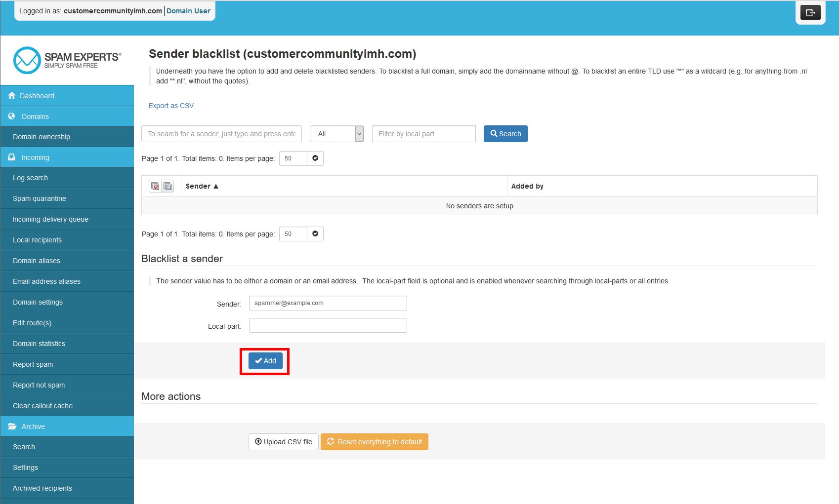The height and width of the screenshot is (504, 839).
Task: Click the Spam Experts logo
Action: point(67,60)
